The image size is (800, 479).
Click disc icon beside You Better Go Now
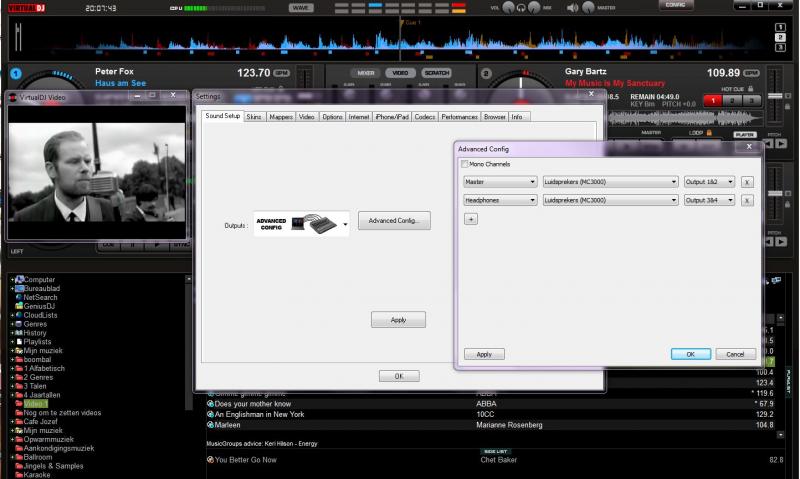pos(210,460)
